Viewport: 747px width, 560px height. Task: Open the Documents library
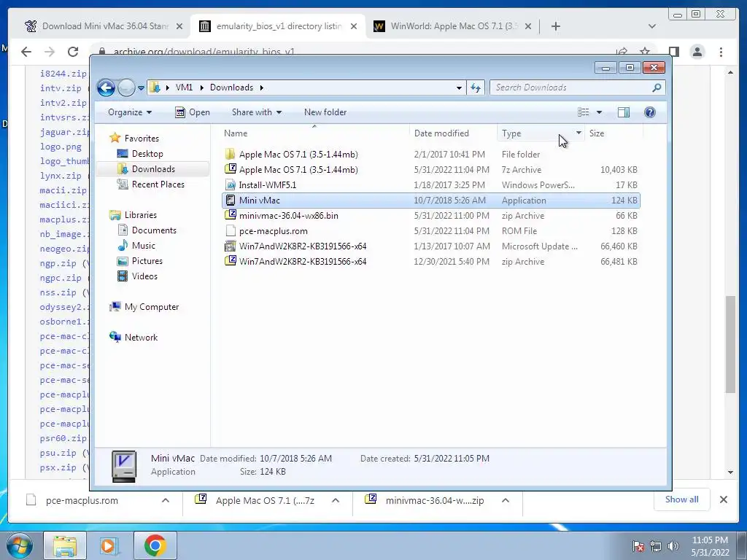[x=154, y=230]
